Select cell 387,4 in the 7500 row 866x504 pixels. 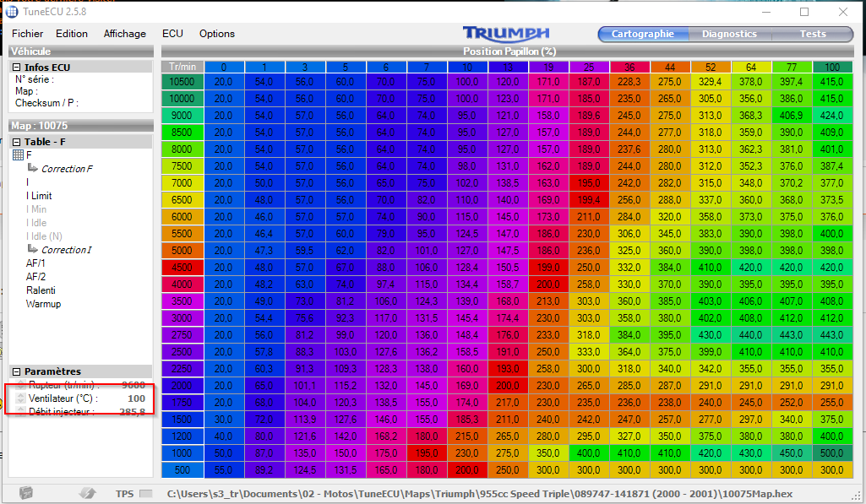(832, 166)
